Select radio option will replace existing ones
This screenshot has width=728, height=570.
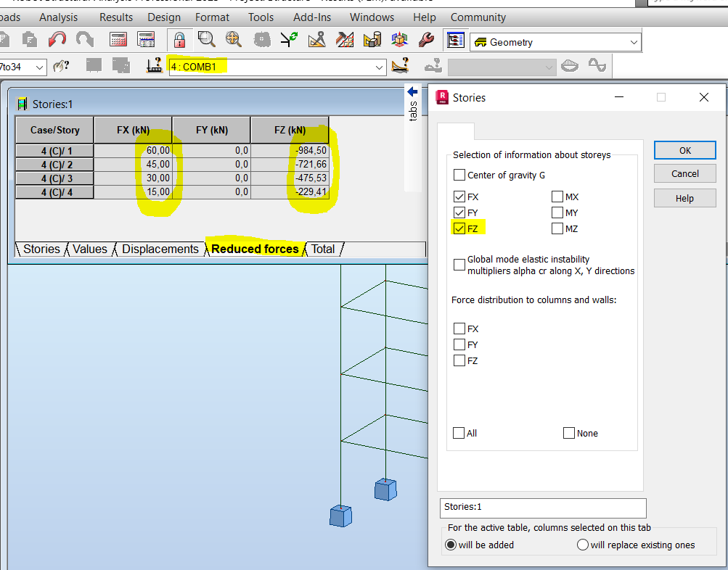[x=583, y=545]
